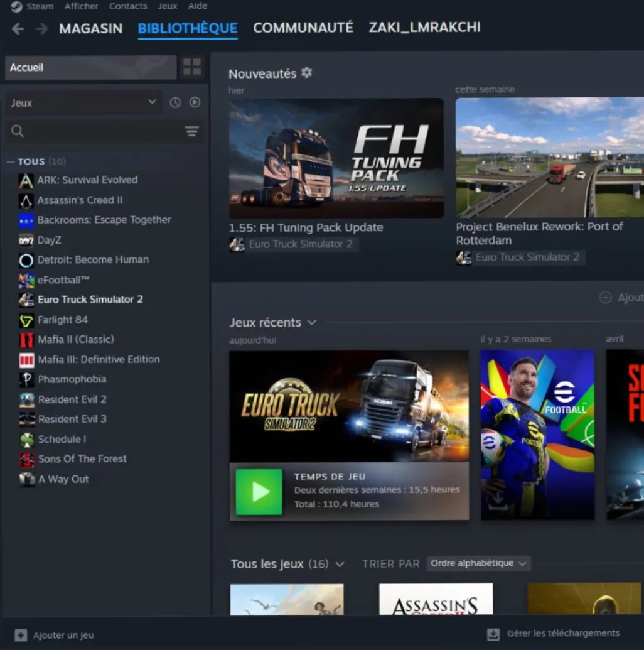644x650 pixels.
Task: Click the Phasmophobia game icon
Action: pyautogui.click(x=26, y=380)
